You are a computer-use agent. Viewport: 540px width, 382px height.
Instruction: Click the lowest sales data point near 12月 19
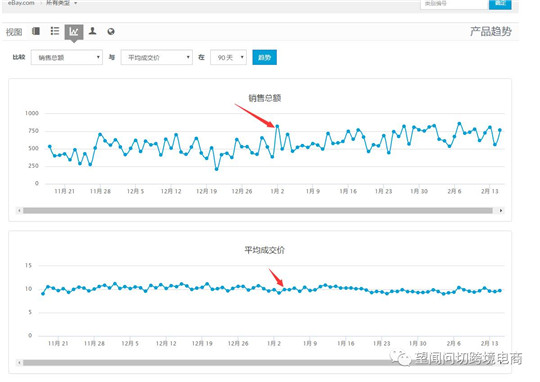point(216,169)
